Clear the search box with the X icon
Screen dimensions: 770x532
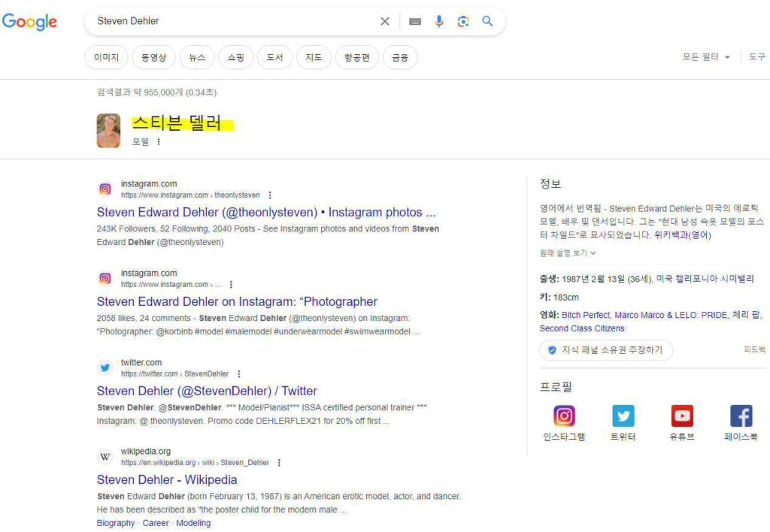pos(385,21)
